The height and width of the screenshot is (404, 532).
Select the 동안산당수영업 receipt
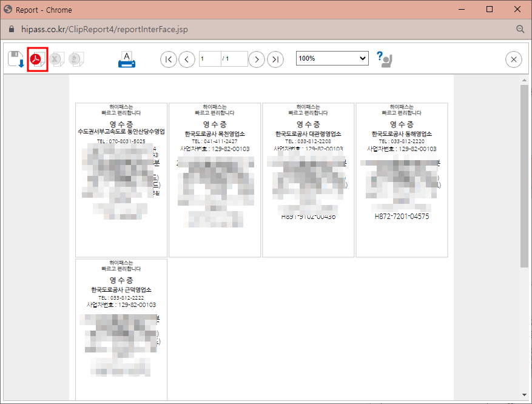tap(121, 180)
